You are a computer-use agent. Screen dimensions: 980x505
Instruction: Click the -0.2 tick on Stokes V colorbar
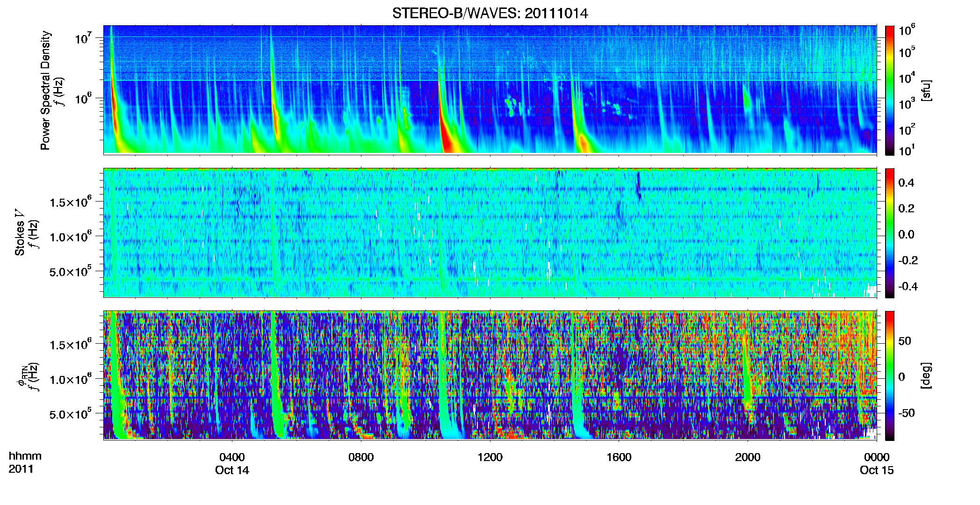pos(908,260)
